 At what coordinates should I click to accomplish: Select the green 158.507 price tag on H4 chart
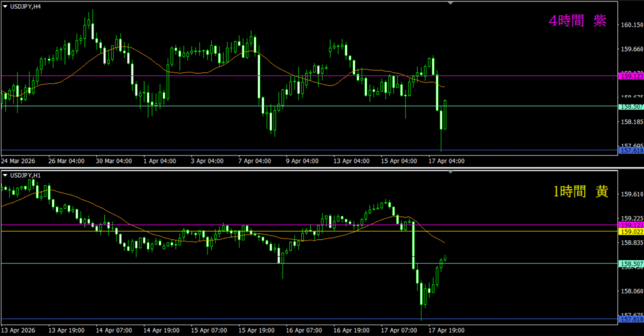pos(631,106)
